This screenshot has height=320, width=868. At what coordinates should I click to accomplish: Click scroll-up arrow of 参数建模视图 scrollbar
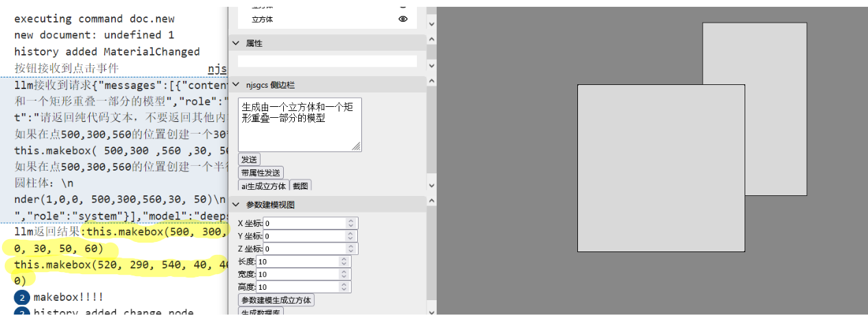431,202
